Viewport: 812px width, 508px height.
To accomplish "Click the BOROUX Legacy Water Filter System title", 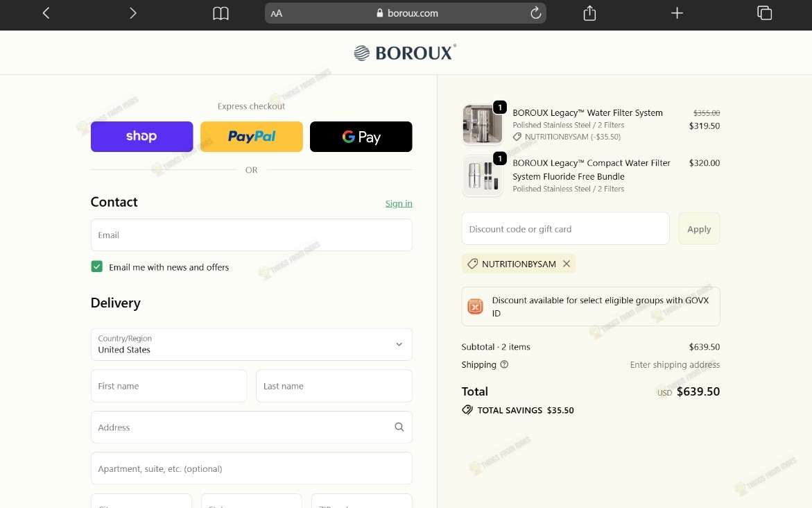I will (588, 112).
